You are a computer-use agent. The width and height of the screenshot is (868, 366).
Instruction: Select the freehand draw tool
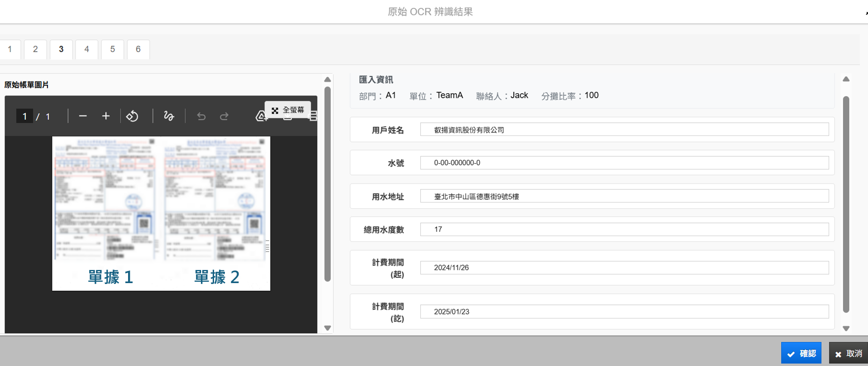tap(169, 116)
